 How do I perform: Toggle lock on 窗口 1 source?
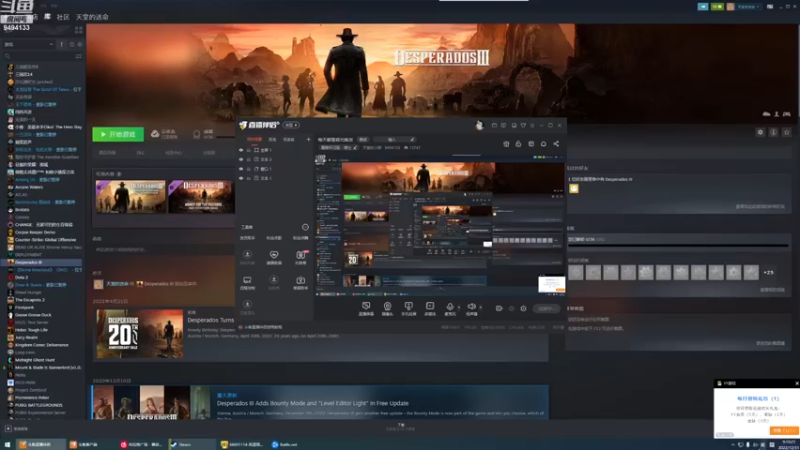point(248,169)
